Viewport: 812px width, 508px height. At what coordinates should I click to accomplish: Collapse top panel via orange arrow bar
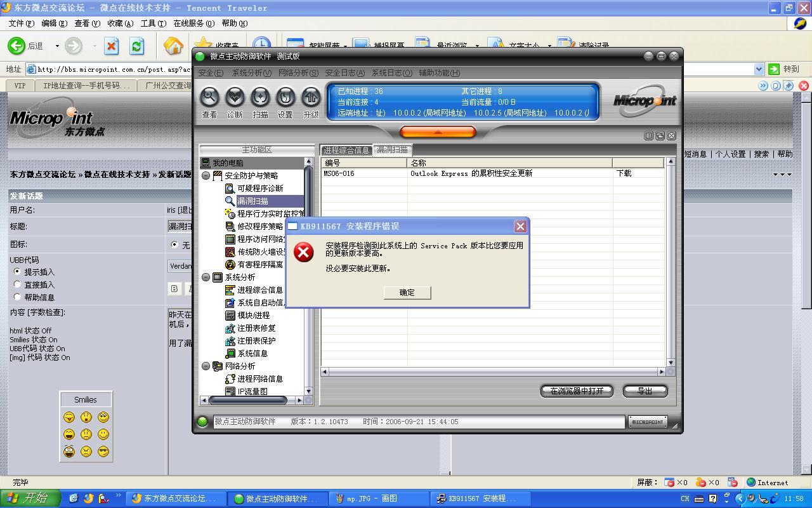(438, 132)
